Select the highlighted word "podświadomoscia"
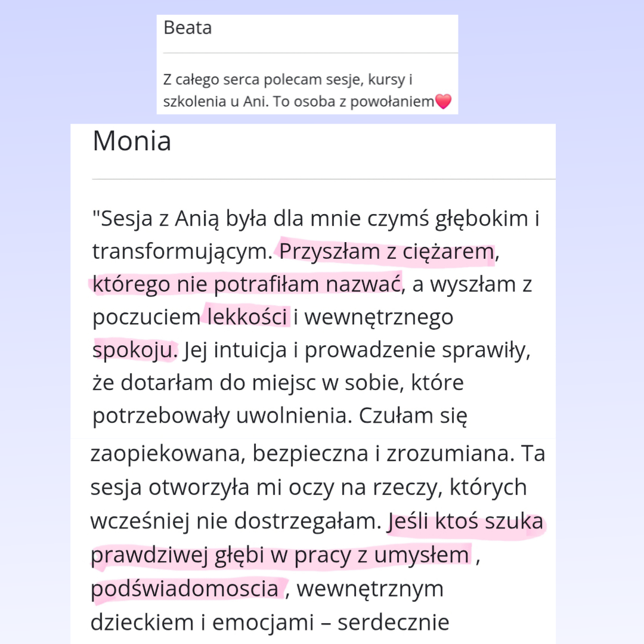Image resolution: width=644 pixels, height=644 pixels. click(184, 589)
